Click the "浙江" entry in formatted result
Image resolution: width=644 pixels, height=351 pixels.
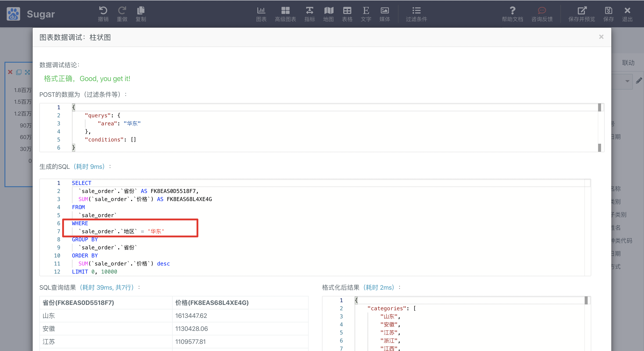pyautogui.click(x=390, y=341)
